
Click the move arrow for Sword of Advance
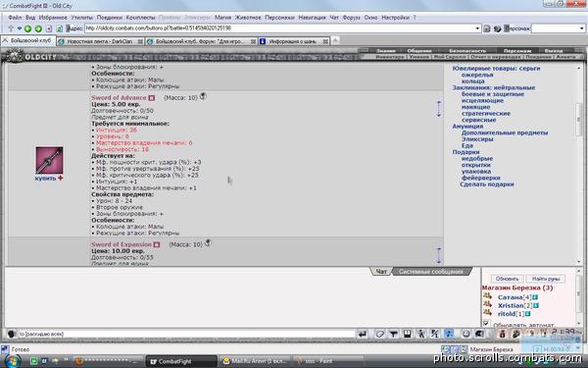(439, 109)
